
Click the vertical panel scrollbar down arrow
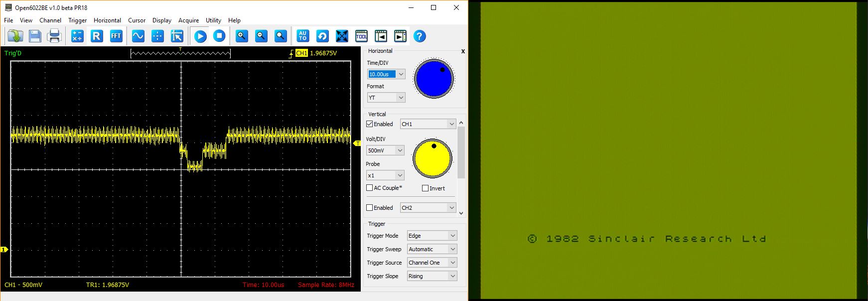461,213
